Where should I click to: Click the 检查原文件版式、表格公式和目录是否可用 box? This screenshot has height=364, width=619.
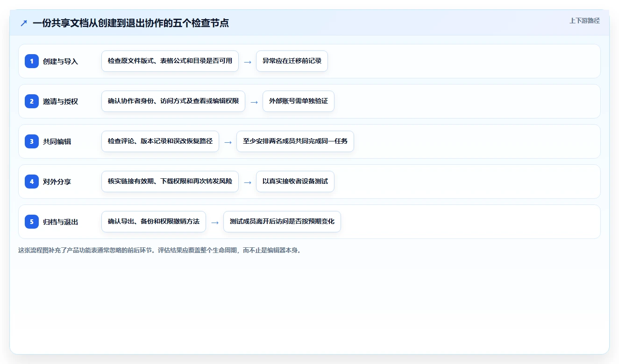click(x=170, y=61)
